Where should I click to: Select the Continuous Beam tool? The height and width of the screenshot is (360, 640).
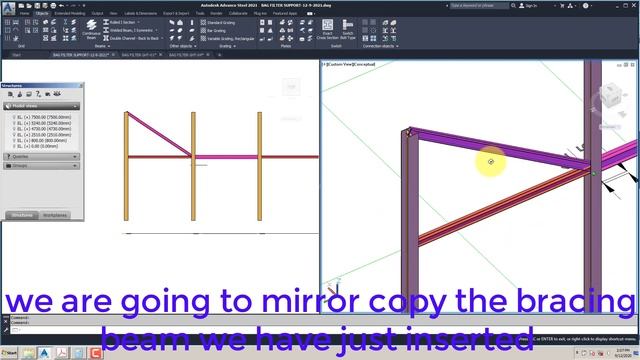coord(91,30)
